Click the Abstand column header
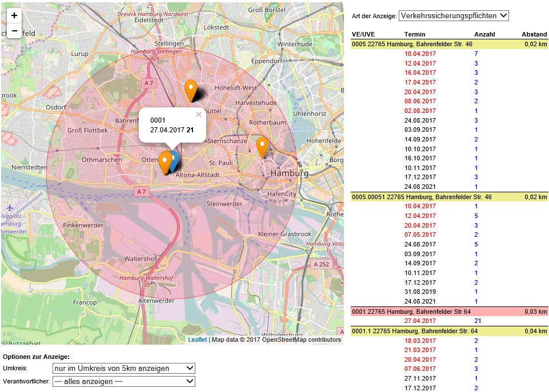Screen dimensions: 549x392 point(534,34)
